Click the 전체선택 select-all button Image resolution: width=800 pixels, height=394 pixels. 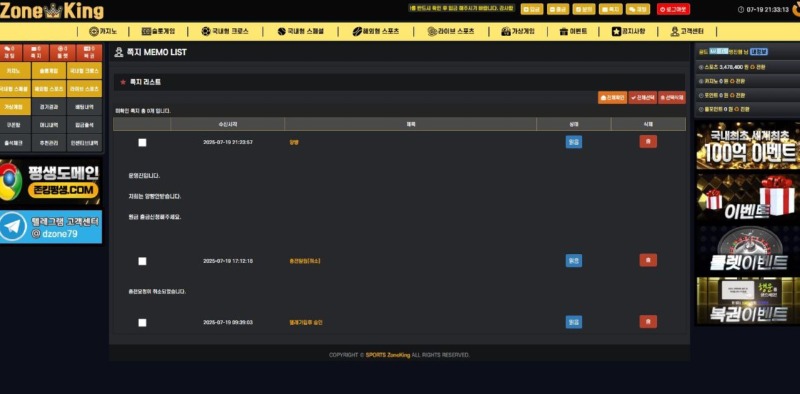click(x=642, y=97)
